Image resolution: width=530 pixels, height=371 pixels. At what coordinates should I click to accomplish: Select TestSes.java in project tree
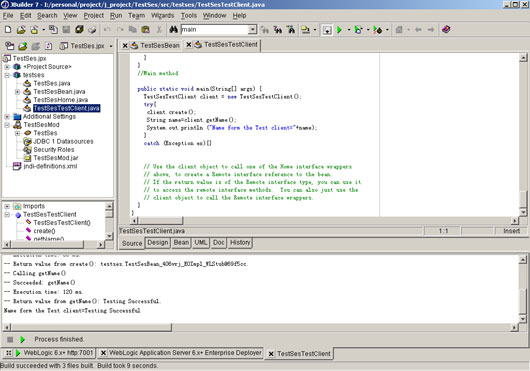point(52,83)
